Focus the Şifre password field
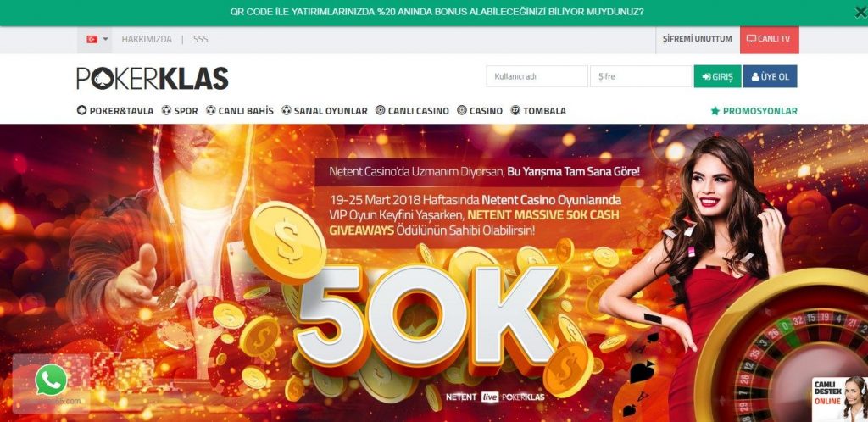 [641, 76]
